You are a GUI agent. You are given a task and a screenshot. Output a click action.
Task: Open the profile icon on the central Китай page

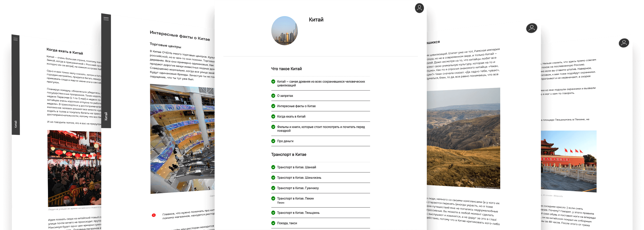point(419,8)
